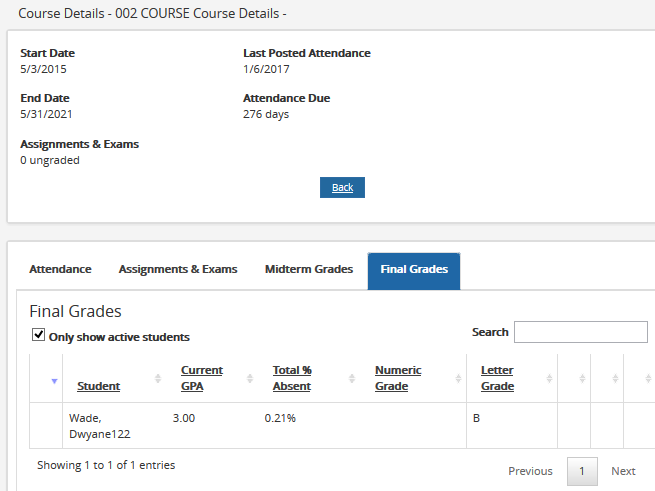
Task: Switch to the Attendance tab
Action: click(x=60, y=270)
